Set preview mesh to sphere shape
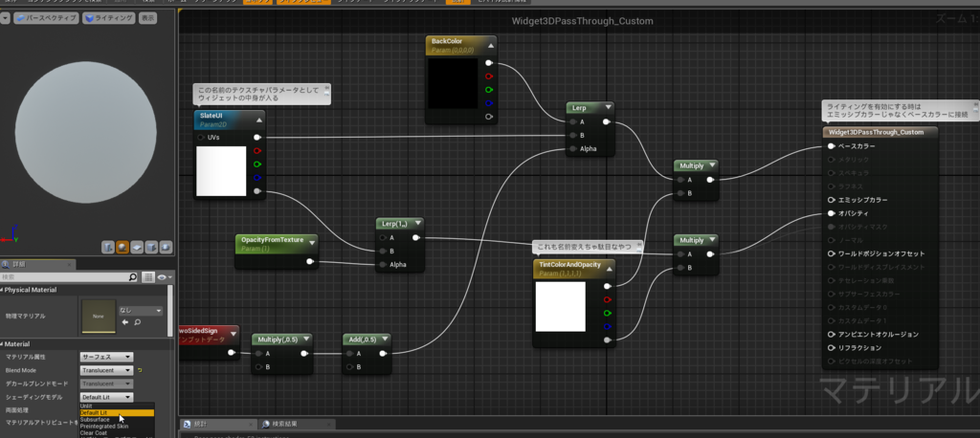Screen dimensions: 980x438 [122, 247]
